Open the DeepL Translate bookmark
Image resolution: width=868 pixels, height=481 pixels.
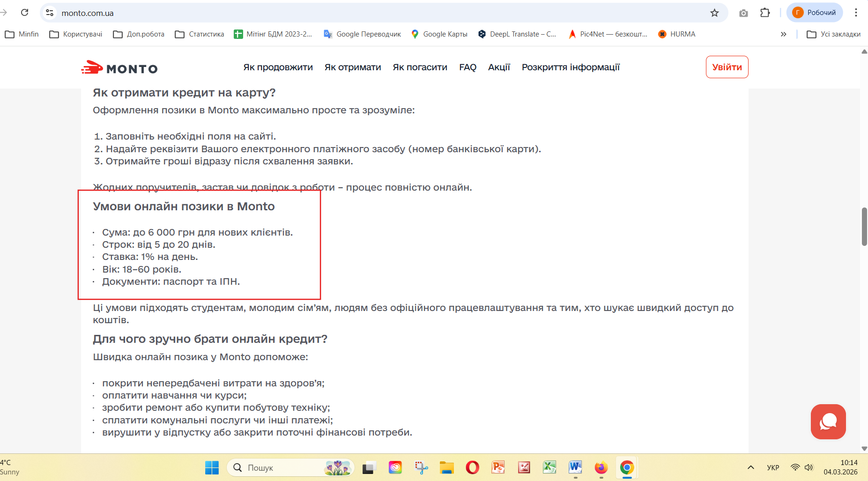tap(517, 34)
